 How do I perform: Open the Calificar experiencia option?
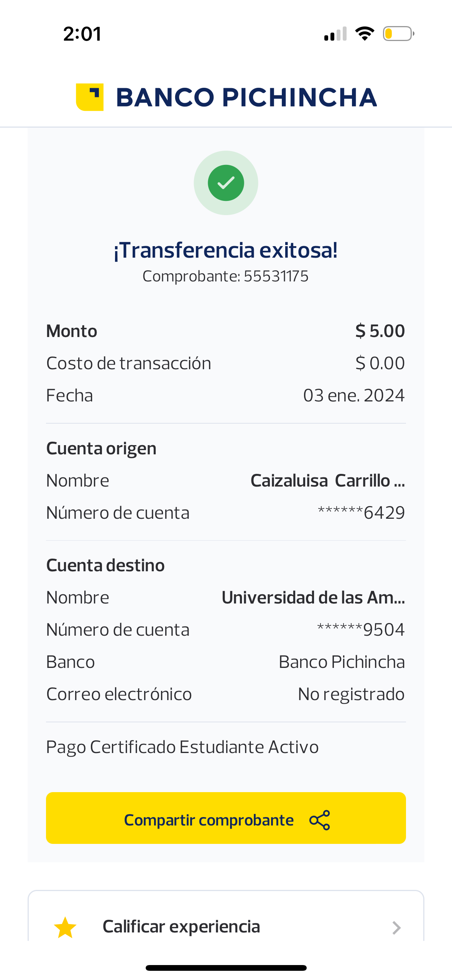[x=181, y=926]
